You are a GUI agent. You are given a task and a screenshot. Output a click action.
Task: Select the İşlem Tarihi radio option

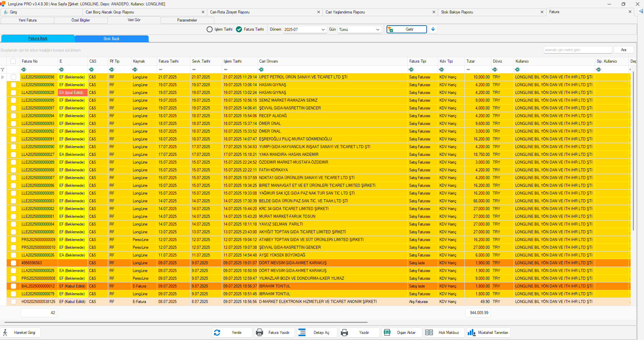click(210, 29)
